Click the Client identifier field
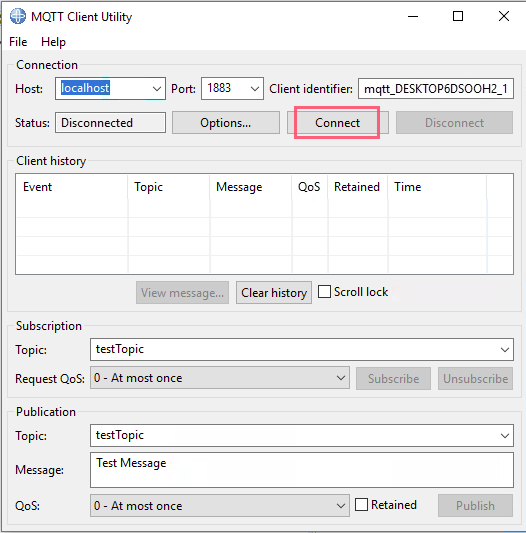526x533 pixels. 436,89
